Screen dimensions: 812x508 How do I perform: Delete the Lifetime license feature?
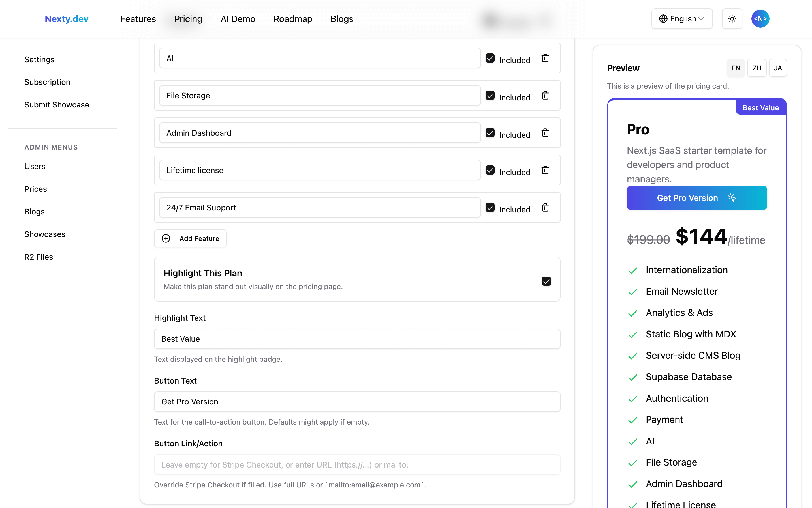(x=545, y=170)
